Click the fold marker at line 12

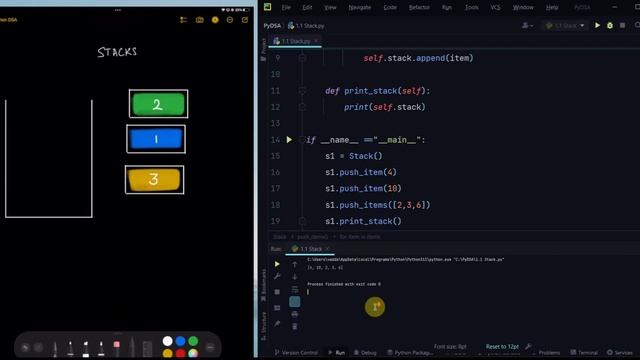[x=302, y=107]
